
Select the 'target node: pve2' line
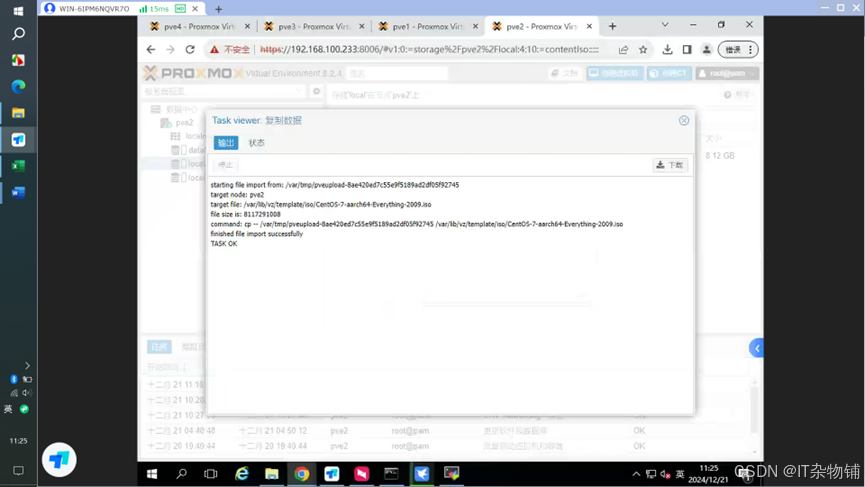coord(237,195)
